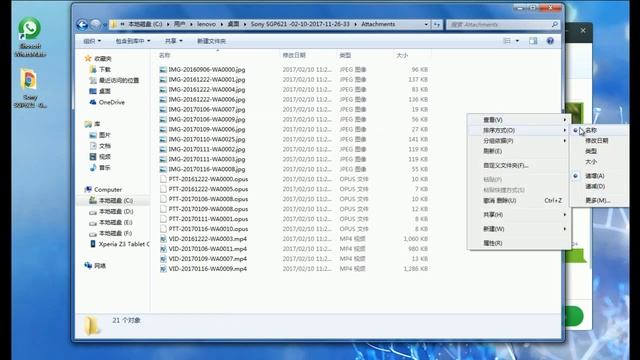
Task: Select file IMG-20170110-WA0025.jpg
Action: coord(207,139)
